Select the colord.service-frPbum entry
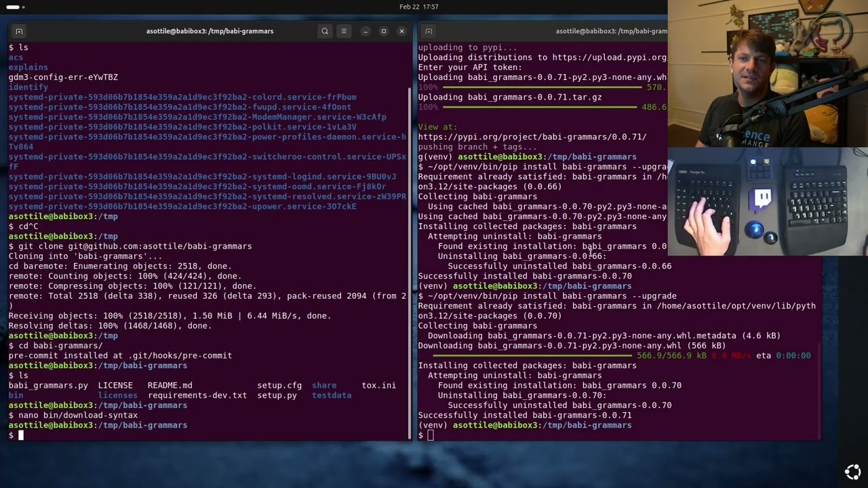The height and width of the screenshot is (488, 868). click(182, 97)
